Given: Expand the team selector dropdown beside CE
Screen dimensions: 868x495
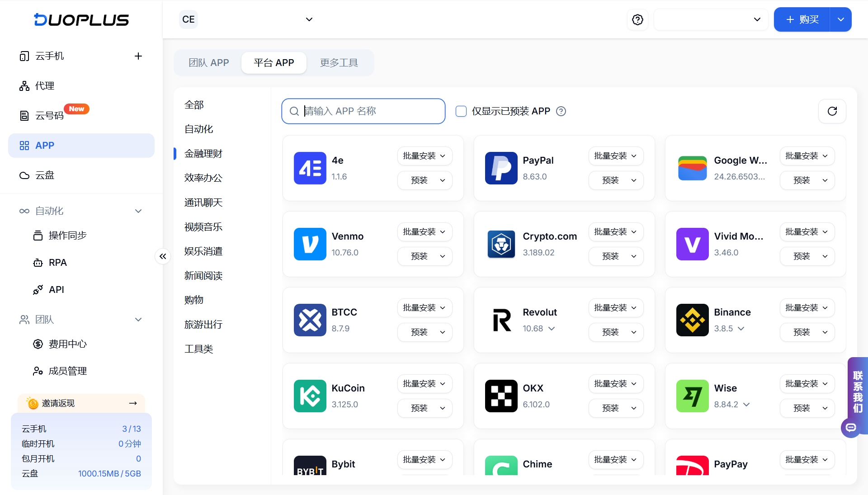Looking at the screenshot, I should 309,19.
